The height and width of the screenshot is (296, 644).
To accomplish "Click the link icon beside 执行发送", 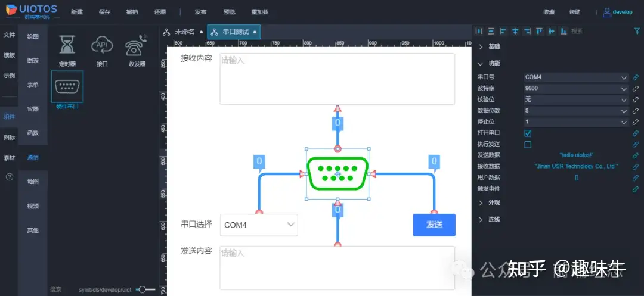I will (636, 144).
